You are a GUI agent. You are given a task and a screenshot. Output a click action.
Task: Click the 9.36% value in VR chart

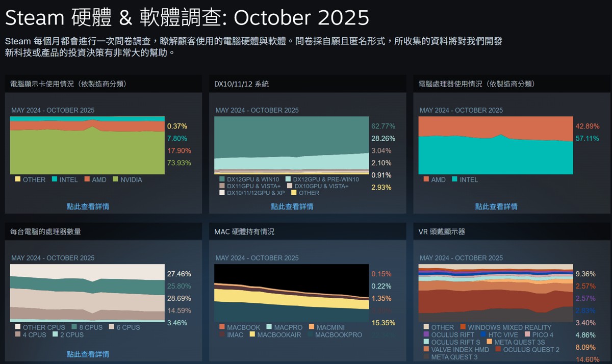point(585,274)
